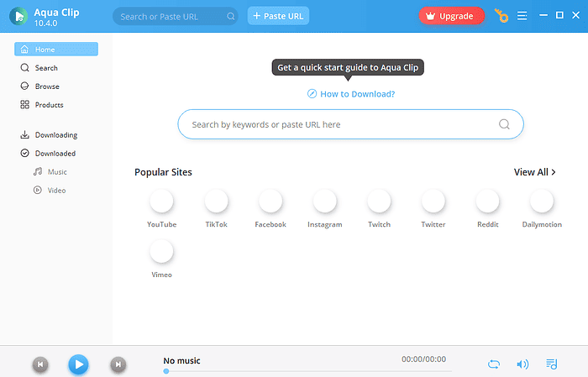
Task: Go to Home in sidebar
Action: [x=56, y=49]
